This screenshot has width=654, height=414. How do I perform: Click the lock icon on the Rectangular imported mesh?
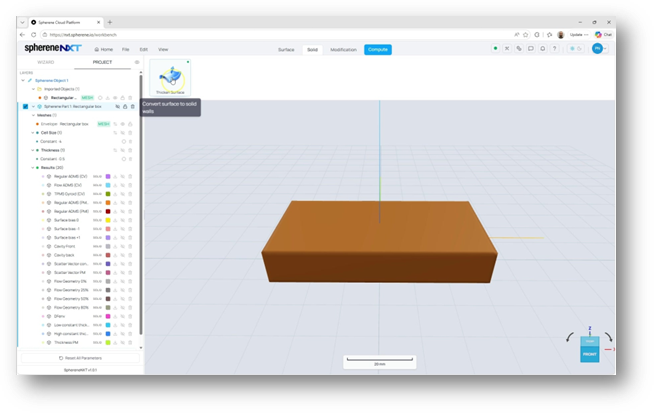tap(123, 98)
